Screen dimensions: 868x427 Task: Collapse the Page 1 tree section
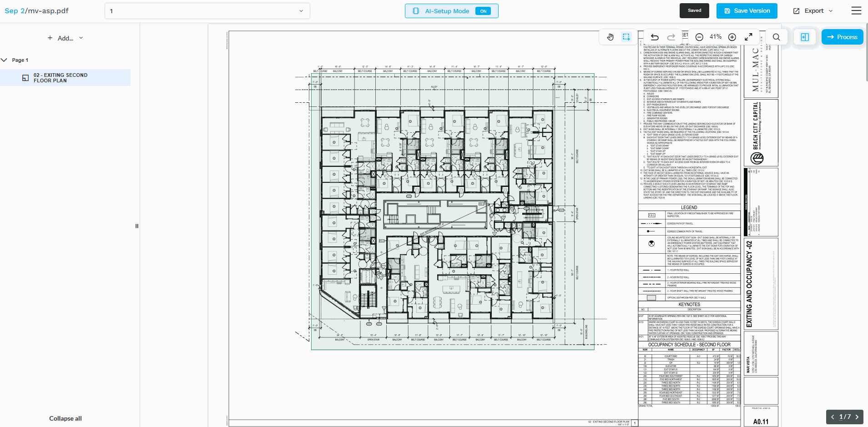pos(5,60)
